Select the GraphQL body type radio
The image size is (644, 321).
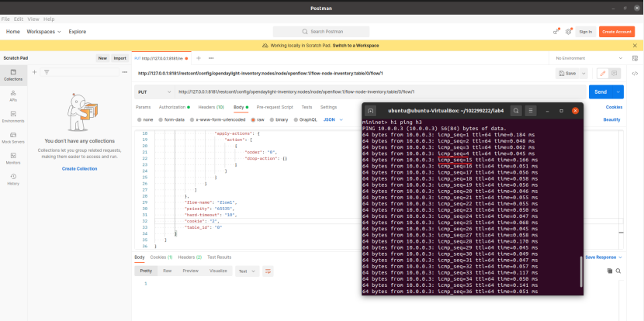click(296, 120)
